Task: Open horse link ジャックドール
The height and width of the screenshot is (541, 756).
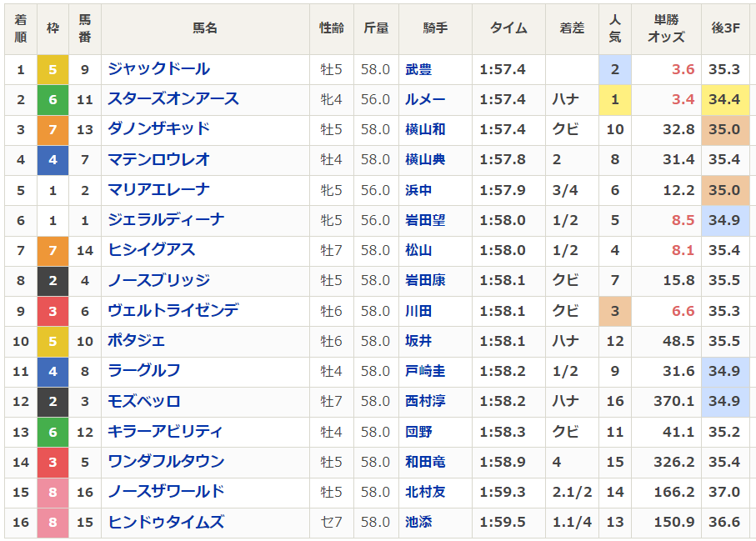Action: [x=158, y=69]
